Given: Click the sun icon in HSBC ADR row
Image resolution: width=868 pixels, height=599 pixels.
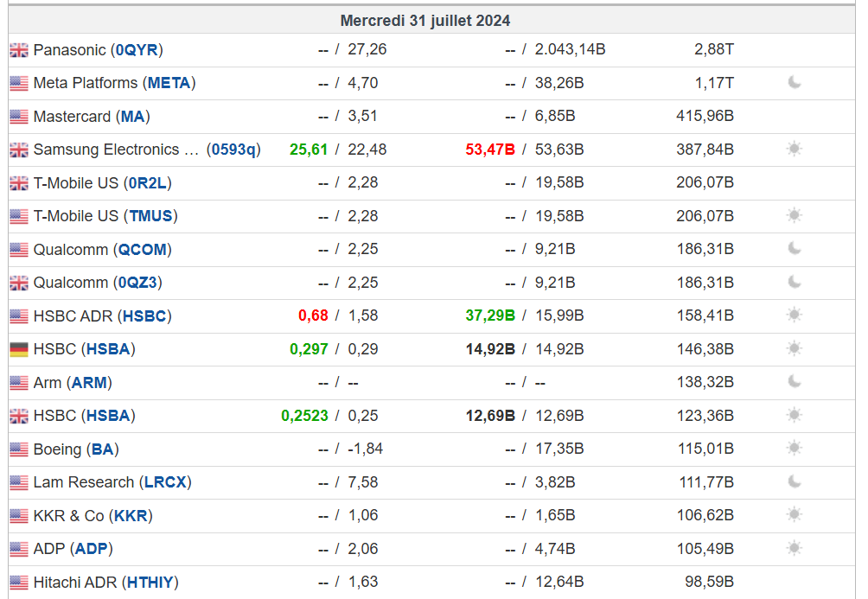Looking at the screenshot, I should tap(795, 315).
